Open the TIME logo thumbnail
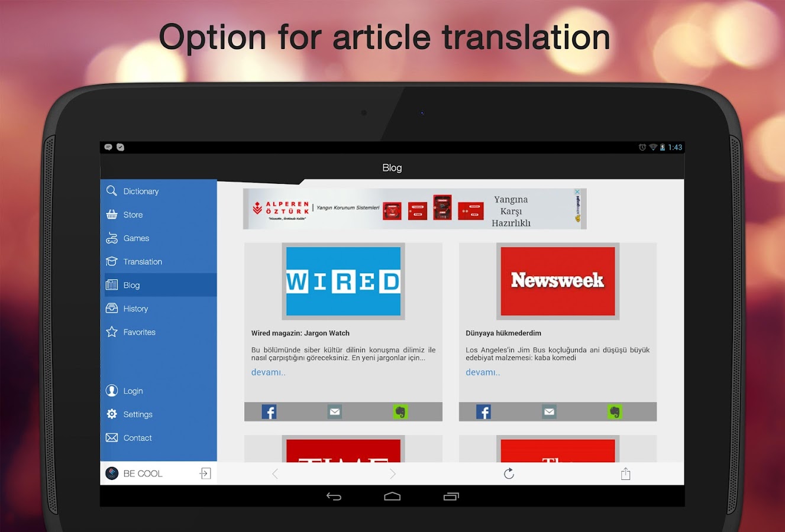The image size is (785, 532). pyautogui.click(x=343, y=449)
